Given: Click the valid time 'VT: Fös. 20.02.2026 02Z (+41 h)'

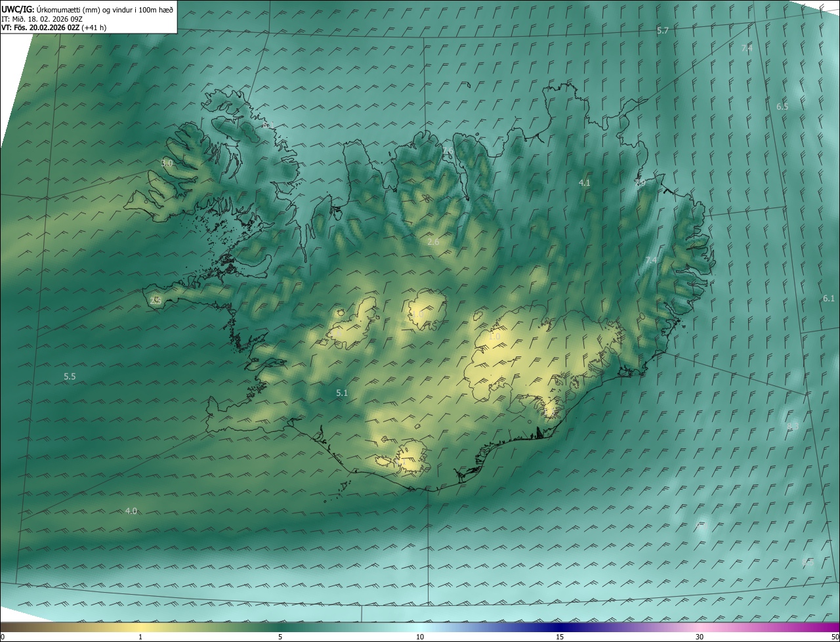Looking at the screenshot, I should pos(54,28).
